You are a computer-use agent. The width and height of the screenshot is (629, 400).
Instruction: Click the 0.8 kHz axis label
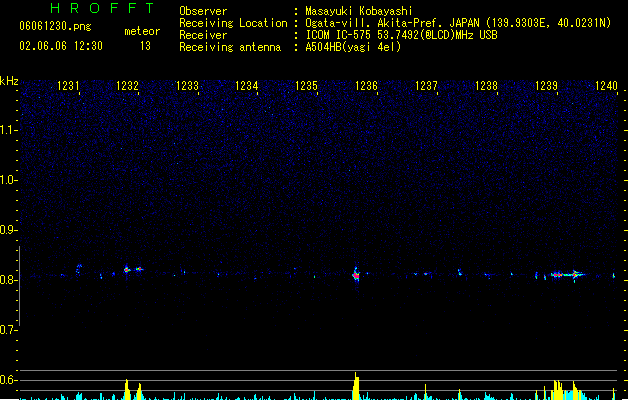(x=8, y=280)
